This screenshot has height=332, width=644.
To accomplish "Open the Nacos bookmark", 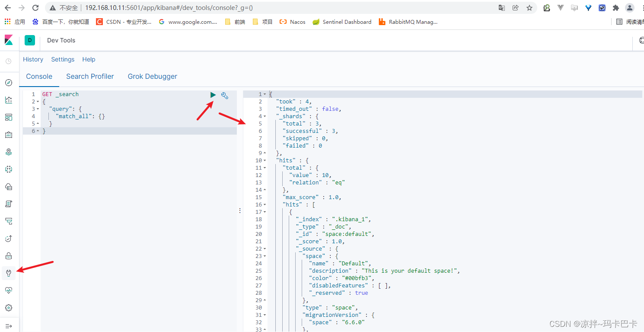I will click(x=293, y=22).
